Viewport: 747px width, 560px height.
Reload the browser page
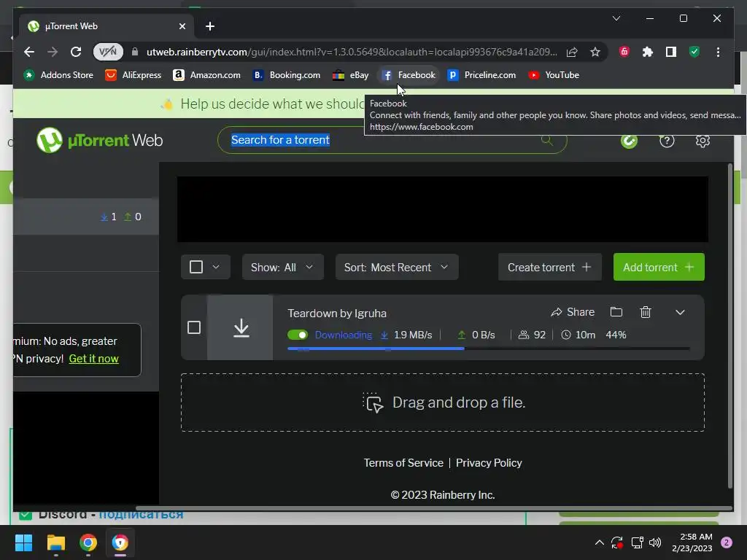[x=76, y=52]
